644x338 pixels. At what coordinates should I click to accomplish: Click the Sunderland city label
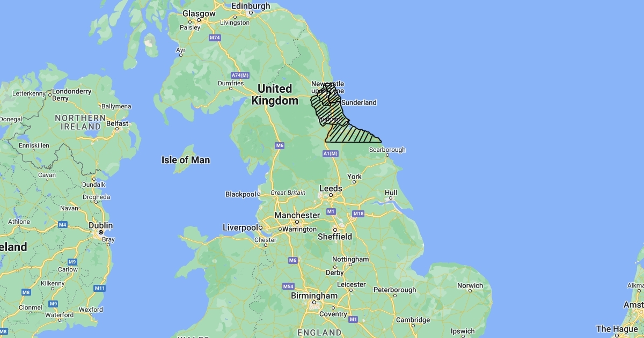(359, 102)
